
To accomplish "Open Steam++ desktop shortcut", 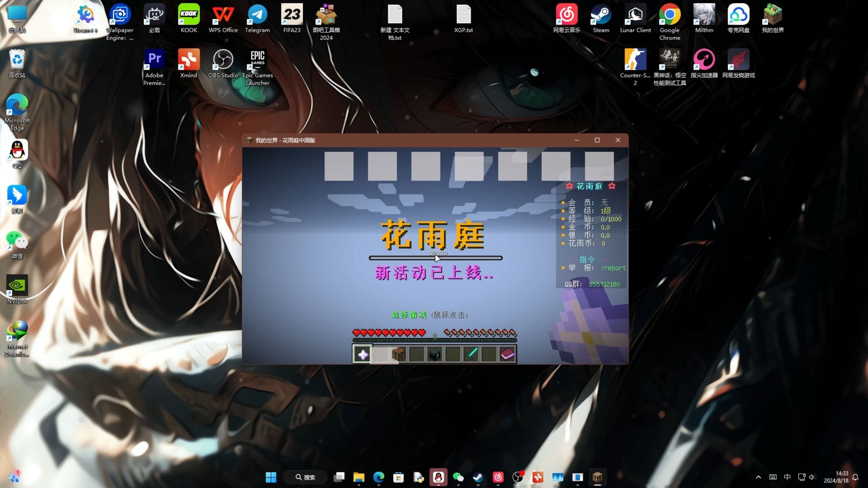I will 85,19.
